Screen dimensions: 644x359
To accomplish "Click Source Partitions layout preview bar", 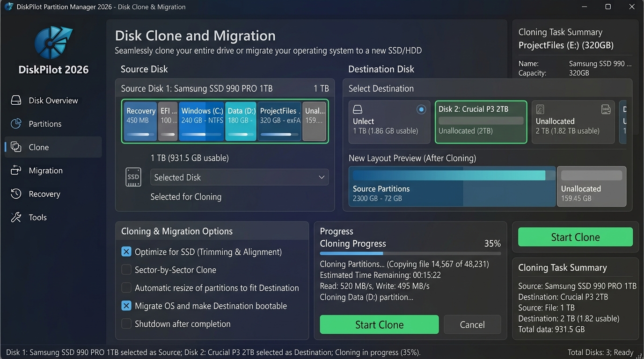I will coord(452,186).
